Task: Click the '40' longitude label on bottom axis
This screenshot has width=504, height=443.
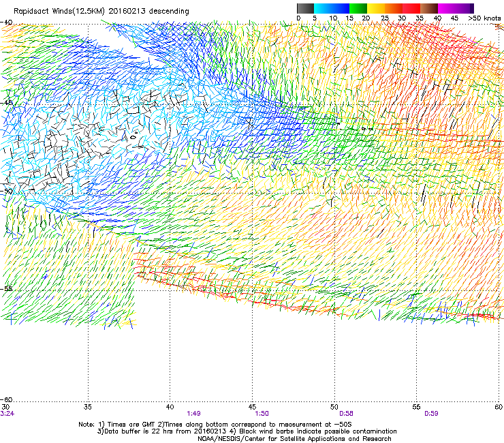Action: tap(170, 407)
